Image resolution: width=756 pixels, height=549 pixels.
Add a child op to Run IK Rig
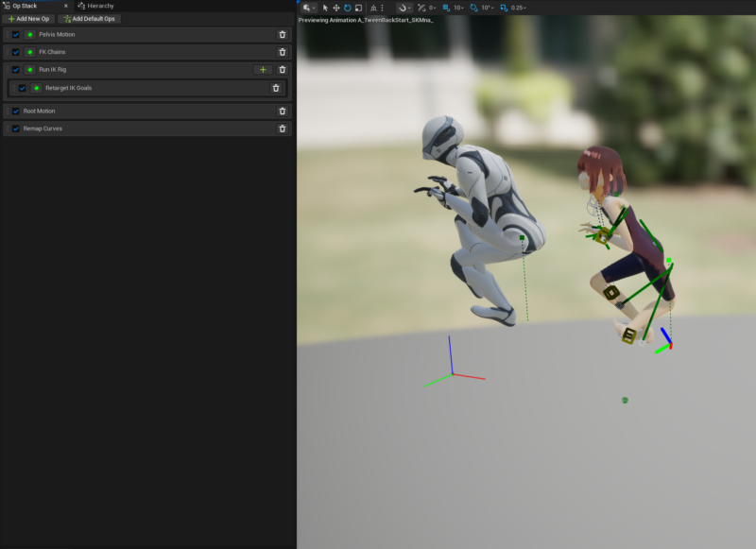263,70
